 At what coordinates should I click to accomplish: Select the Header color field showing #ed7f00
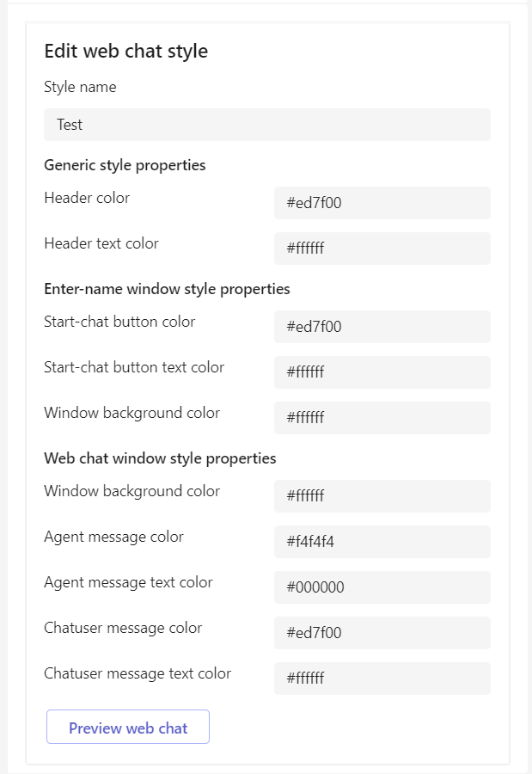(x=382, y=203)
